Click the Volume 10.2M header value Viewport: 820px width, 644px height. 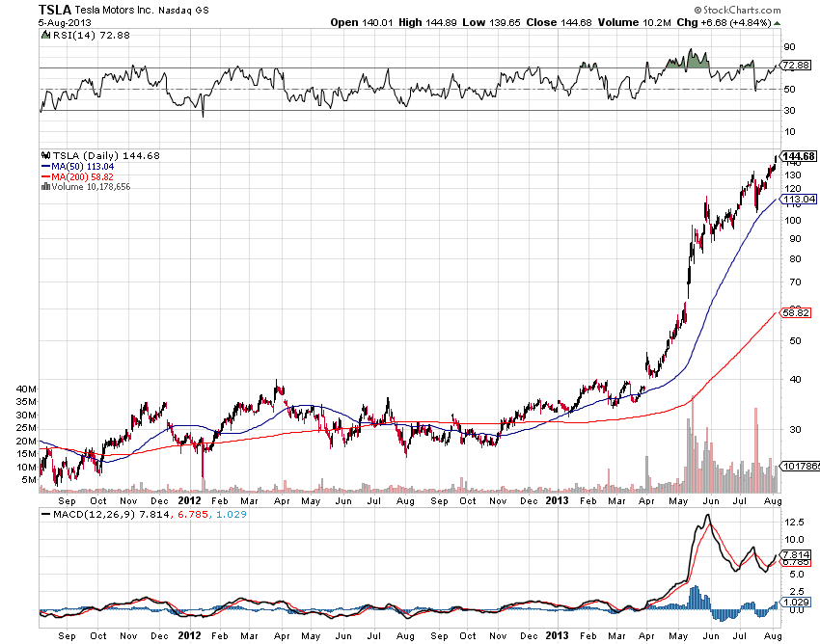click(656, 22)
